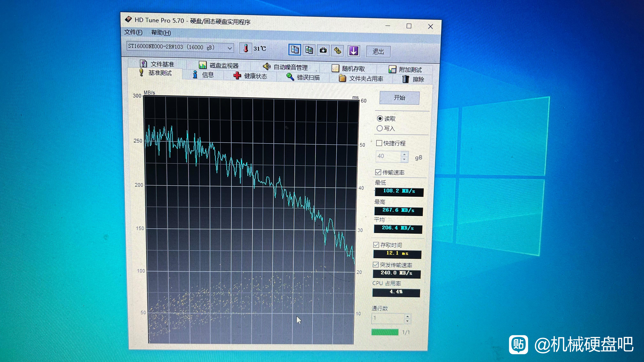Minimize the HD Tune Pro window
644x362 pixels.
[388, 26]
